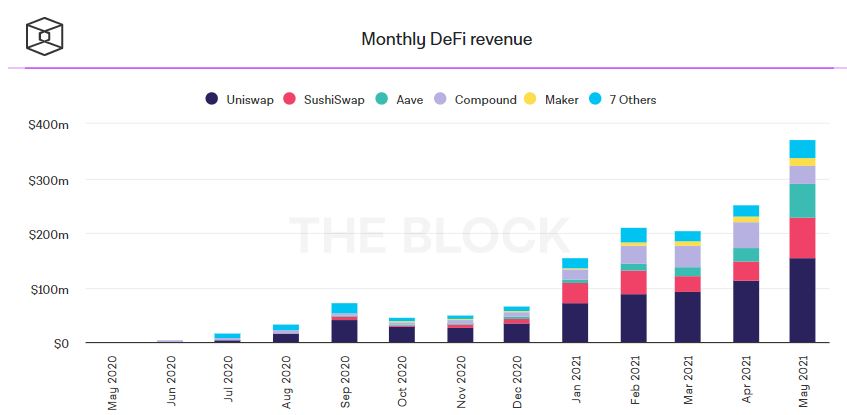Click the May 2021 axis label

pos(804,382)
